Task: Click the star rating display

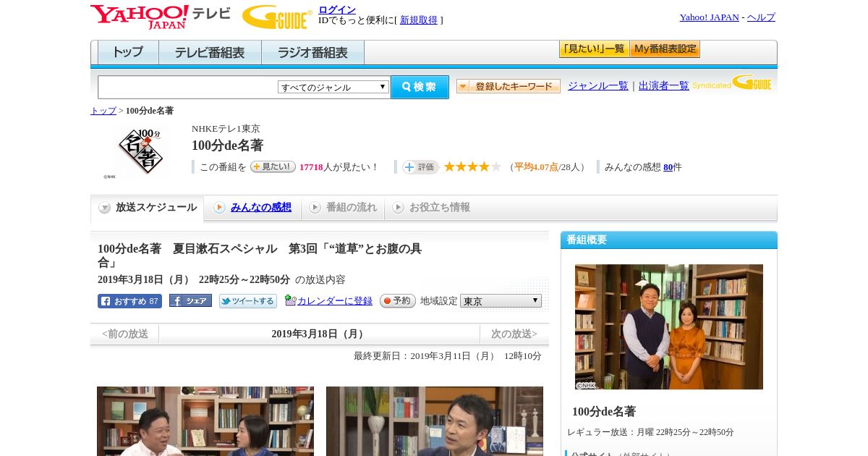Action: click(x=472, y=166)
